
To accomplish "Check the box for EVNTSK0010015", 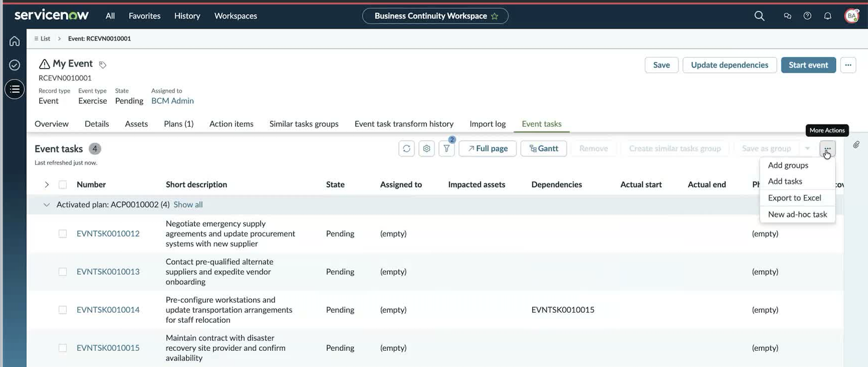I will tap(63, 348).
